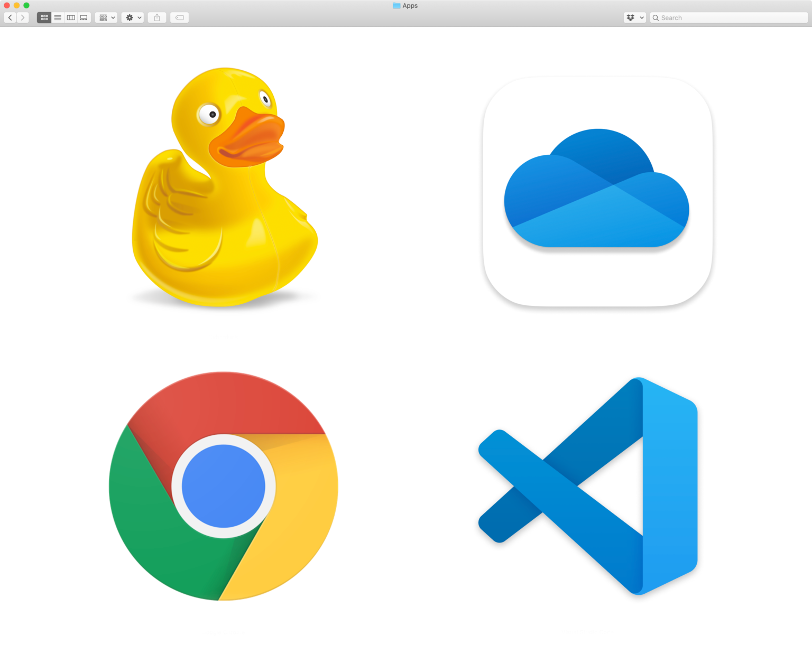Click the Tag icon in the toolbar
812x645 pixels.
(179, 17)
